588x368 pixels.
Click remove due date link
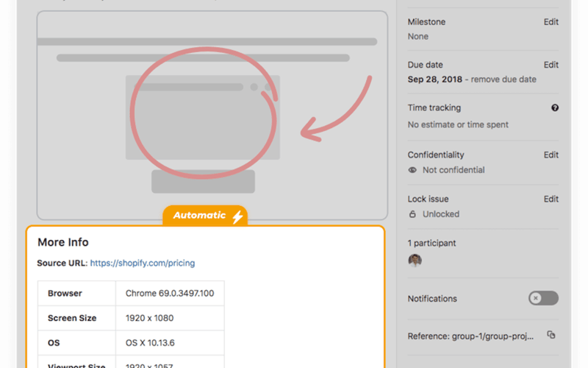[x=503, y=79]
